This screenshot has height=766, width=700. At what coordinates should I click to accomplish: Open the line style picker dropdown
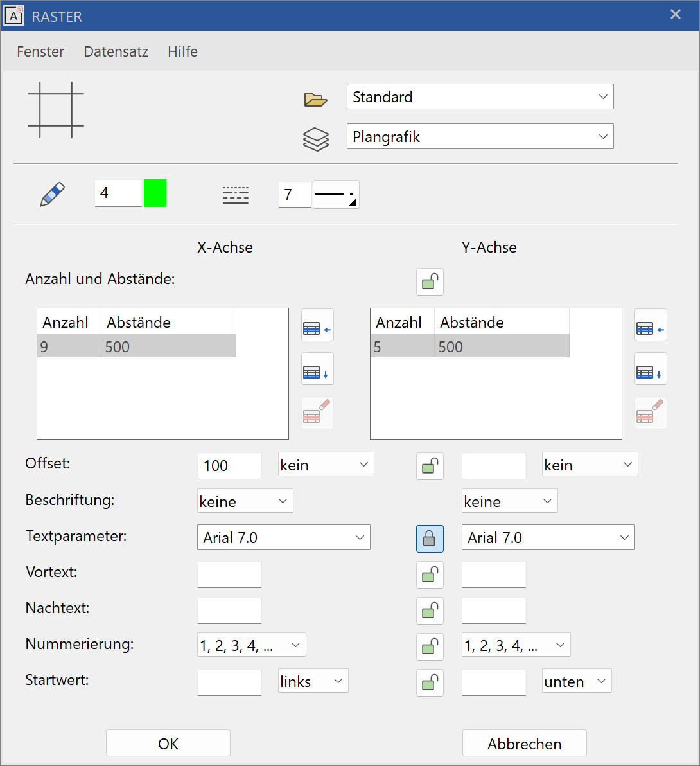click(x=337, y=195)
